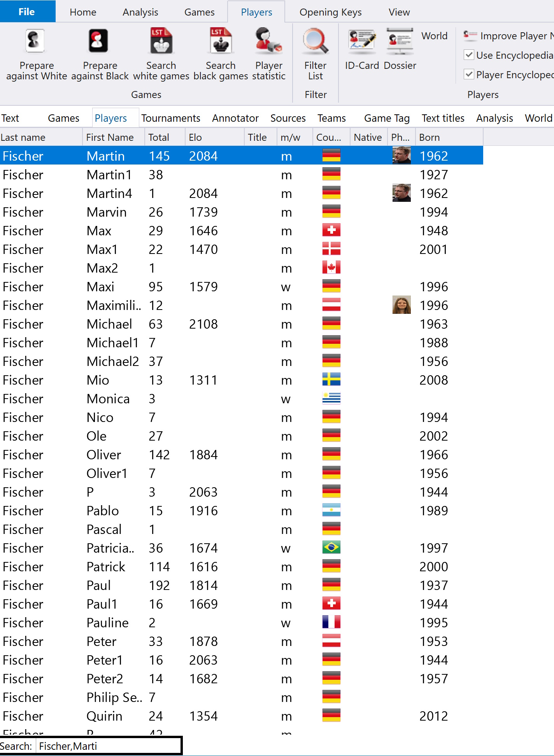This screenshot has width=554, height=756.
Task: Select the Games index tab
Action: [x=63, y=118]
